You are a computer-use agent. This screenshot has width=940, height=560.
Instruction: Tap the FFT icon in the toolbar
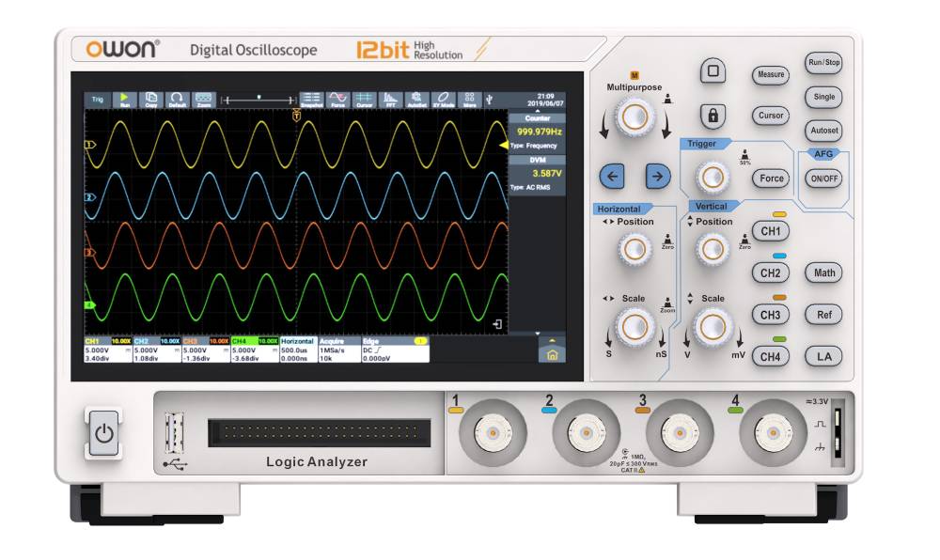point(390,100)
